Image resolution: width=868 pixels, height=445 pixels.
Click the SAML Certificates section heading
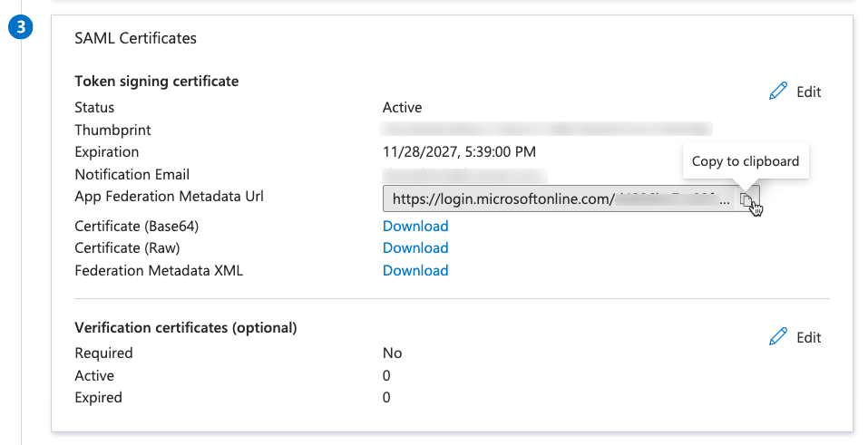[135, 38]
